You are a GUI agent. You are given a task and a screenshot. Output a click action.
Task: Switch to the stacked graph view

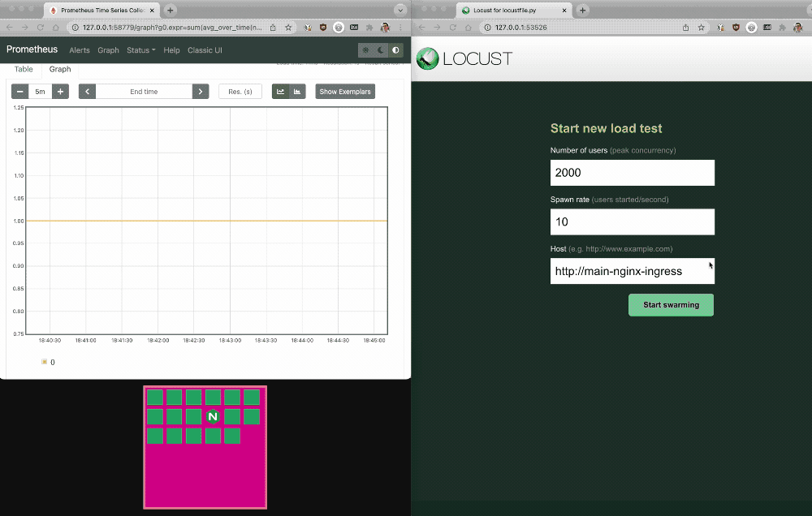(x=297, y=92)
